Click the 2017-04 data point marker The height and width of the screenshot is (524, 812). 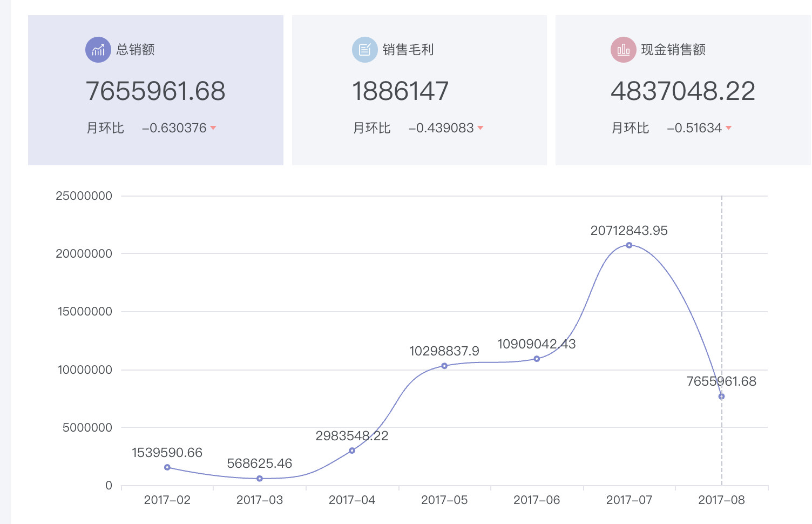pyautogui.click(x=352, y=451)
